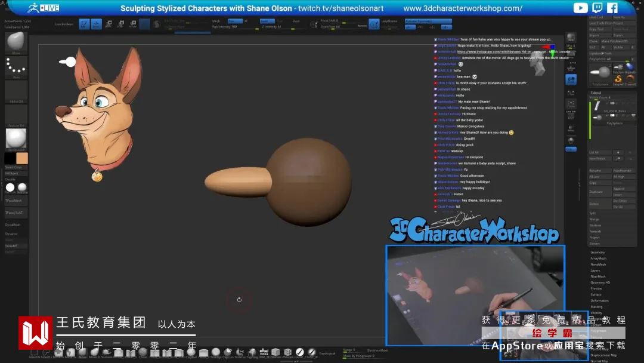
Task: Select the orange main color swatch
Action: click(x=22, y=158)
